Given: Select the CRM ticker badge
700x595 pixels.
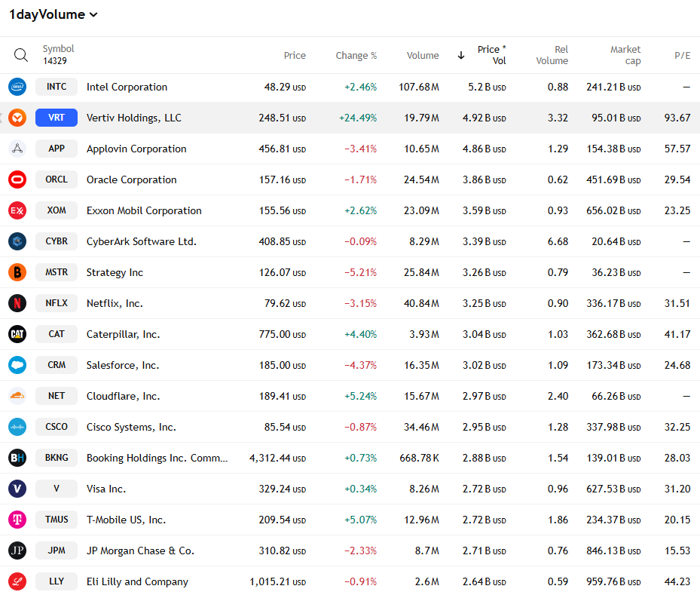Looking at the screenshot, I should pyautogui.click(x=57, y=365).
